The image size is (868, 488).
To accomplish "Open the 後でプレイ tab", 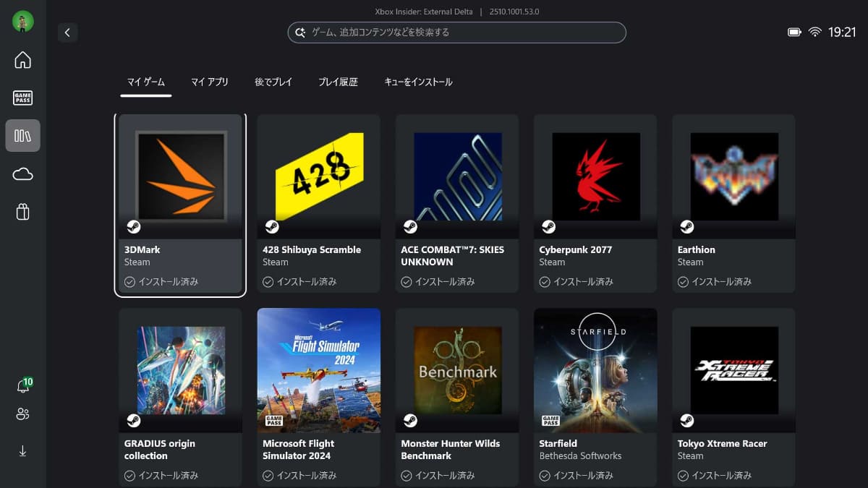I will pos(273,82).
